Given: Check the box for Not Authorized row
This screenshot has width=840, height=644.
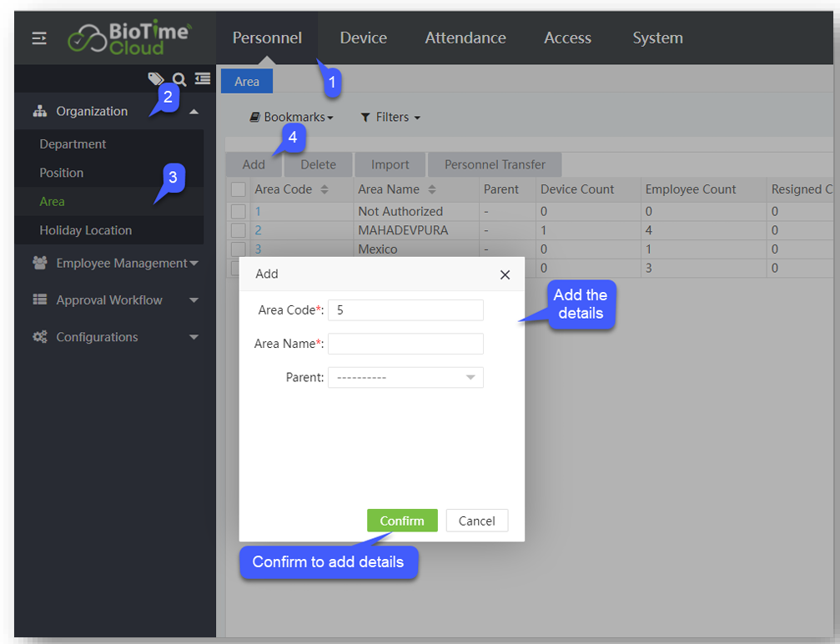Looking at the screenshot, I should (x=239, y=212).
